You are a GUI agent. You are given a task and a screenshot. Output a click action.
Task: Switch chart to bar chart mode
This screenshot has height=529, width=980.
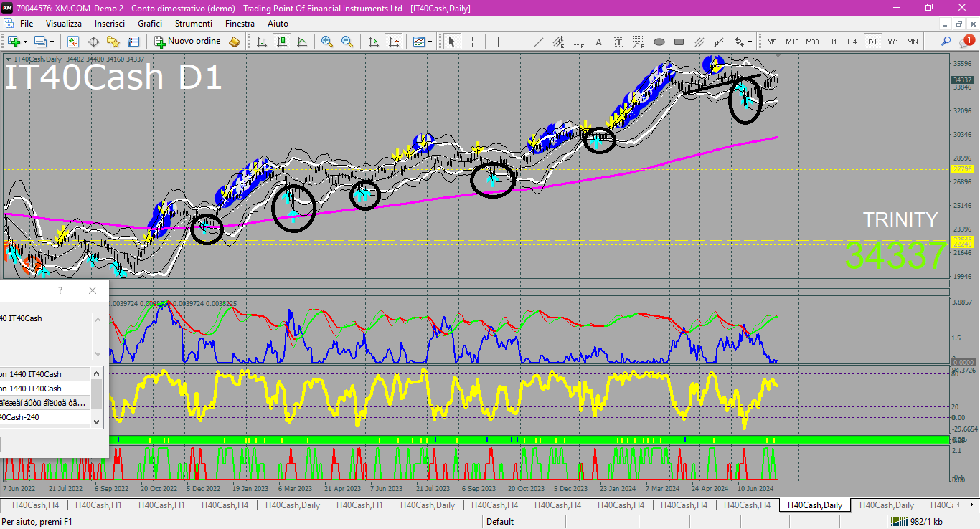point(262,42)
